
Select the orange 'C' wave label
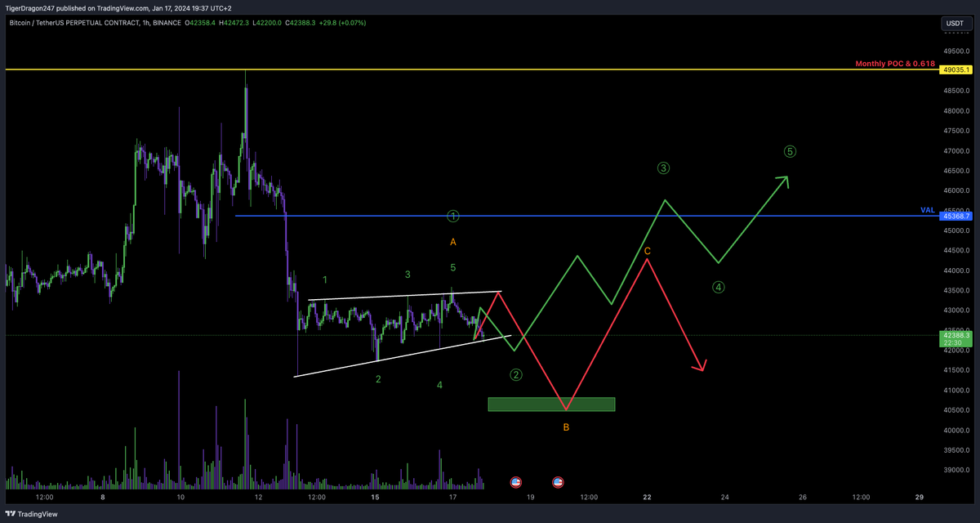click(x=648, y=251)
